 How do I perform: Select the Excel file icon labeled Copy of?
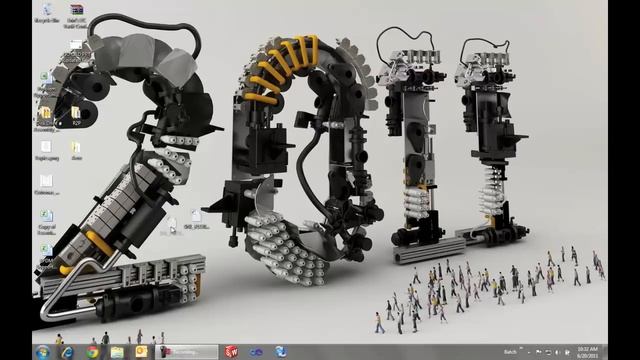tap(47, 222)
